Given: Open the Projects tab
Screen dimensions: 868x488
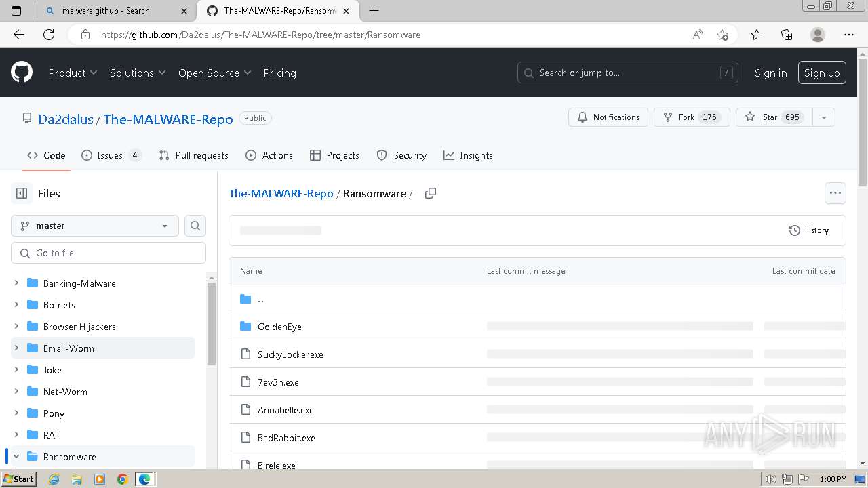Looking at the screenshot, I should pos(334,155).
